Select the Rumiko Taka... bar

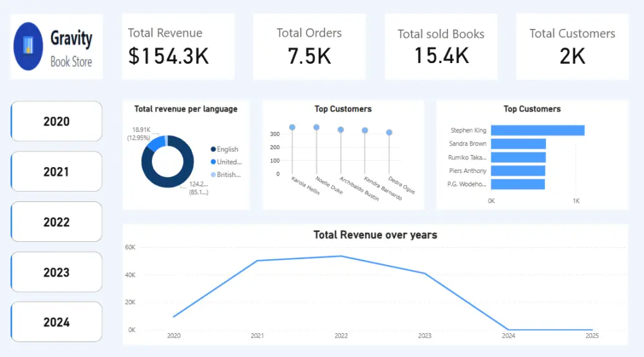[x=518, y=157]
